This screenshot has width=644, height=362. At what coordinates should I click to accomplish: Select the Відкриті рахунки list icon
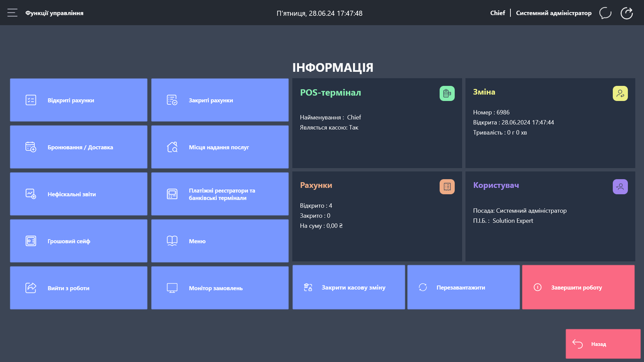(x=31, y=100)
